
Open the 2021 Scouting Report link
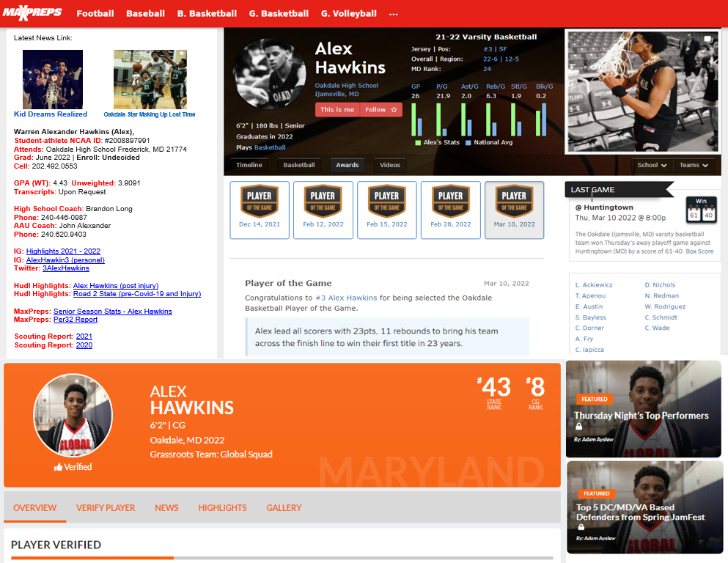pos(84,336)
